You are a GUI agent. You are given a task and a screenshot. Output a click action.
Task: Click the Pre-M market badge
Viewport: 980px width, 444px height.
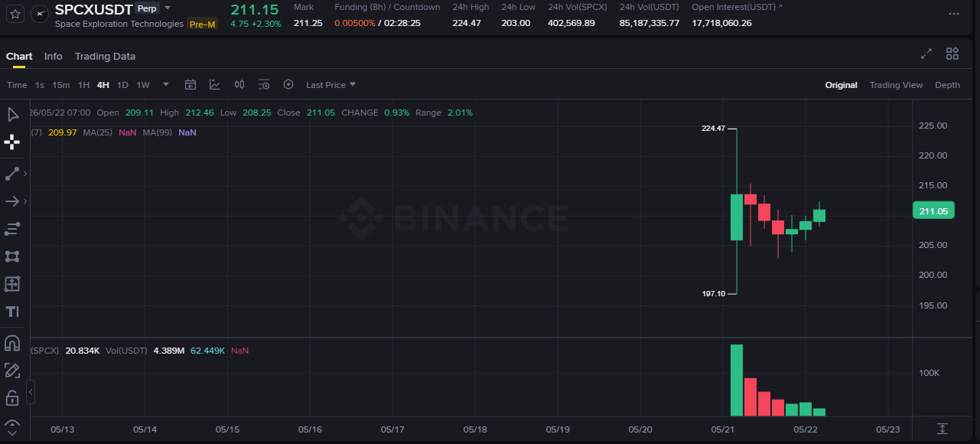coord(203,24)
